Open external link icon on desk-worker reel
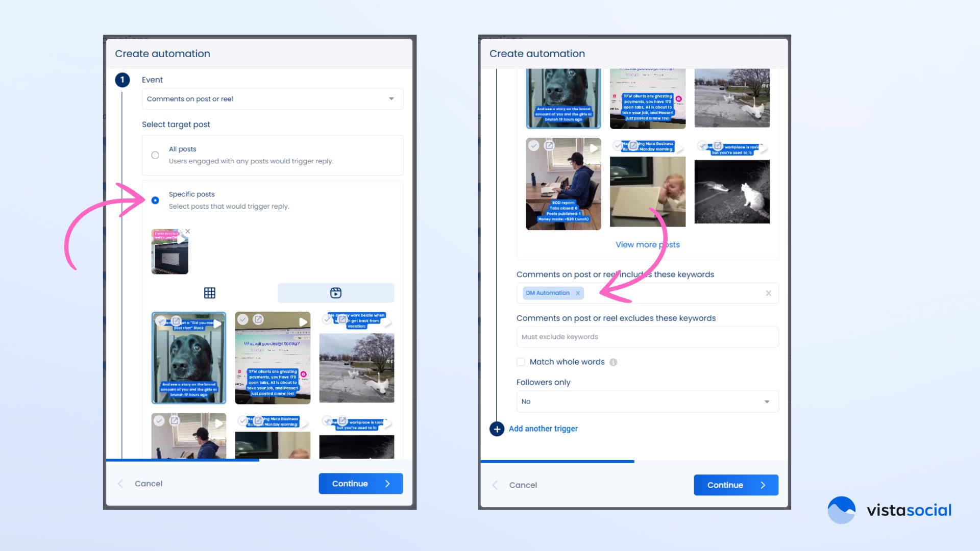This screenshot has width=980, height=551. click(x=549, y=146)
